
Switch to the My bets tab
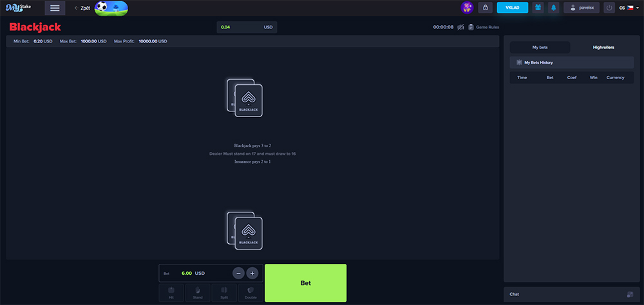tap(540, 47)
